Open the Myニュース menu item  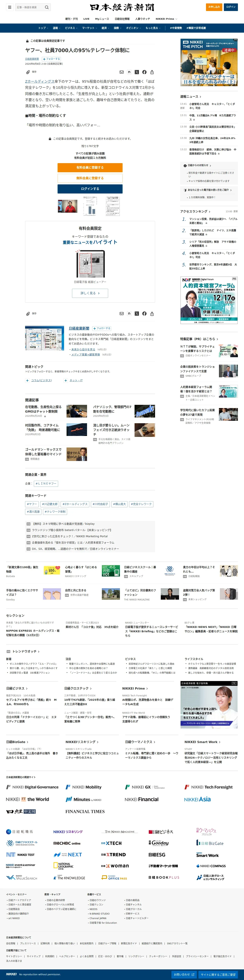pyautogui.click(x=102, y=19)
